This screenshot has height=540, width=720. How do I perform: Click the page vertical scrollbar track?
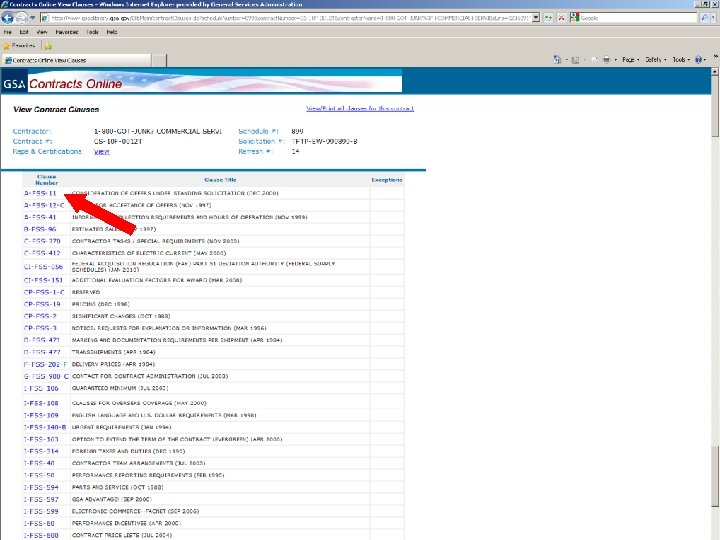tap(715, 303)
